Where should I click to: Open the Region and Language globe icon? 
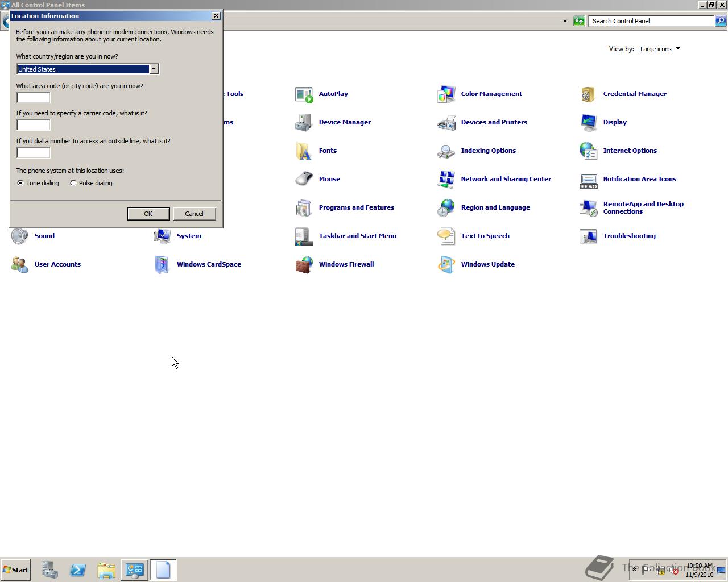coord(446,208)
